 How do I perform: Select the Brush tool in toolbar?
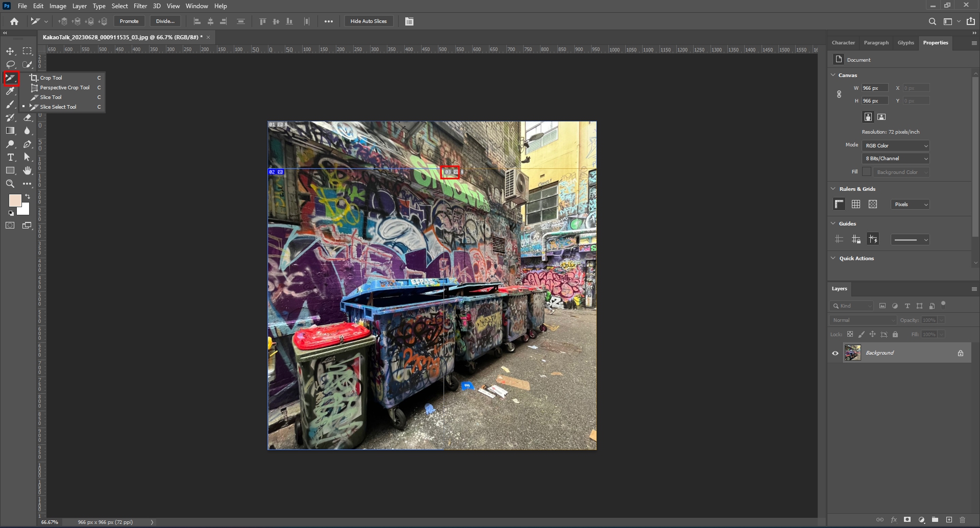pyautogui.click(x=10, y=105)
